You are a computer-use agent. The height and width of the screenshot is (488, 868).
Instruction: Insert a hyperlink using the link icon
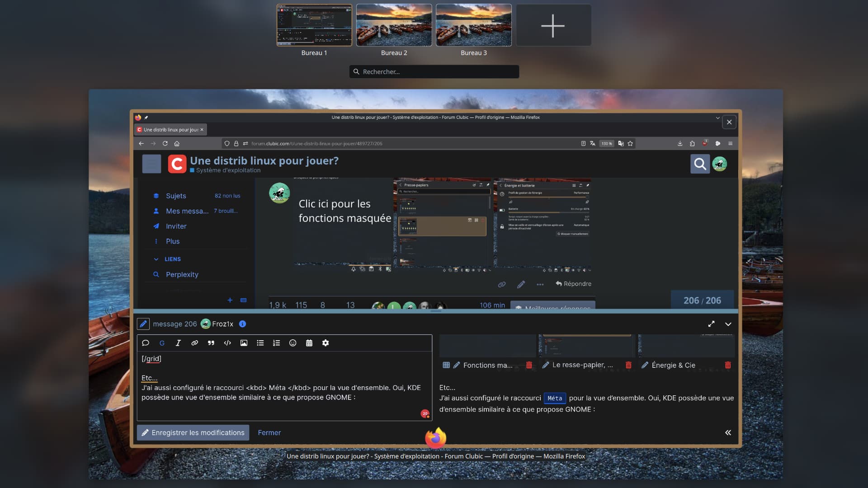(194, 343)
